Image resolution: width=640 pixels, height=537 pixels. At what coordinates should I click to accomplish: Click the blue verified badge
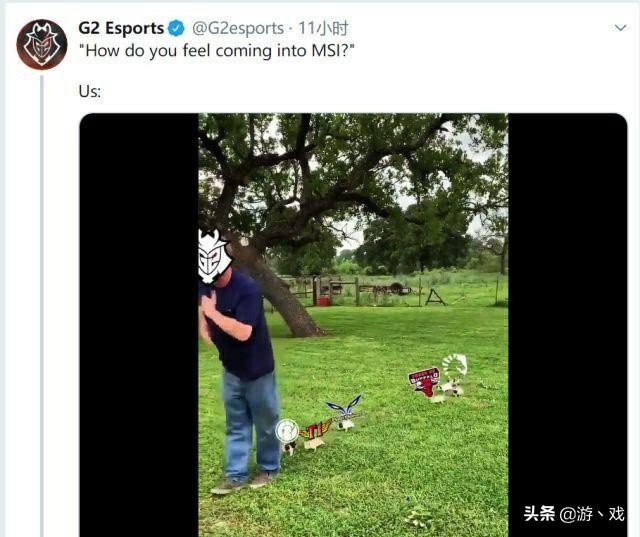[x=176, y=28]
